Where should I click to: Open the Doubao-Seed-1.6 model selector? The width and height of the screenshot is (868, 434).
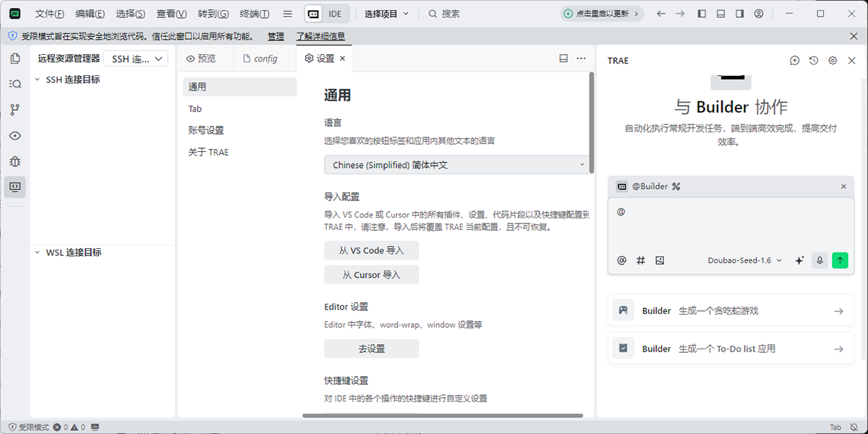(744, 260)
